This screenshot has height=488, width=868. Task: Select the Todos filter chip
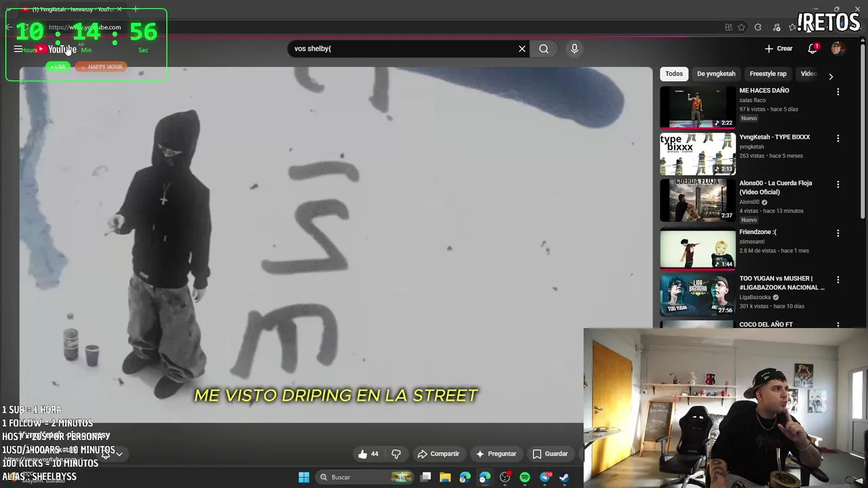[674, 74]
